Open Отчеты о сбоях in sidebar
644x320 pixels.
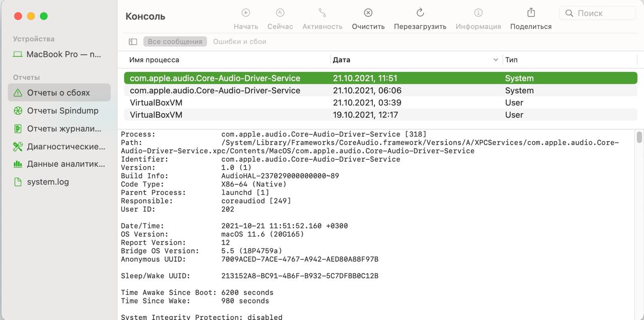(x=59, y=92)
